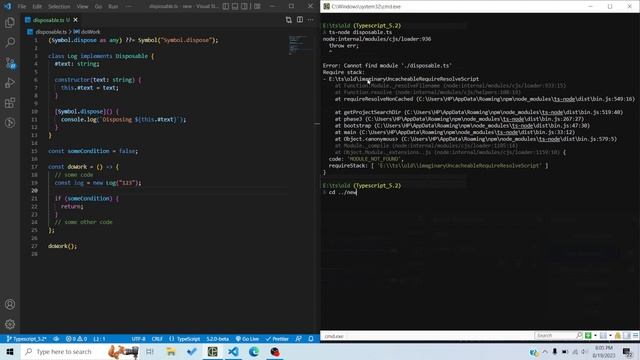Select TypeScript version 5.2.0-beta
Image resolution: width=640 pixels, height=360 pixels.
coord(218,339)
